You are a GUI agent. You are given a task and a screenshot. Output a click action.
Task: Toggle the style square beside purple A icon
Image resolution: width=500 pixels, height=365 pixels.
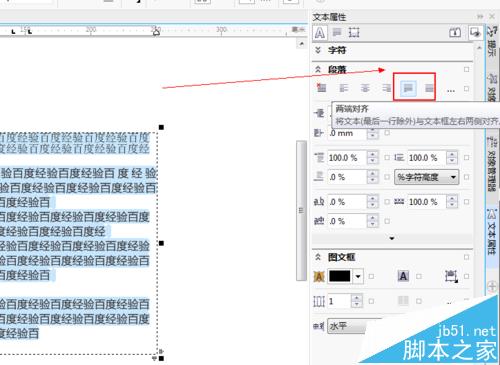point(419,276)
